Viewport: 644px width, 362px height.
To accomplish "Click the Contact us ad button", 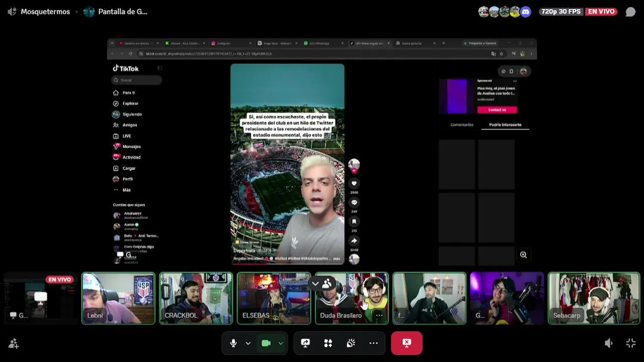I will coord(497,110).
